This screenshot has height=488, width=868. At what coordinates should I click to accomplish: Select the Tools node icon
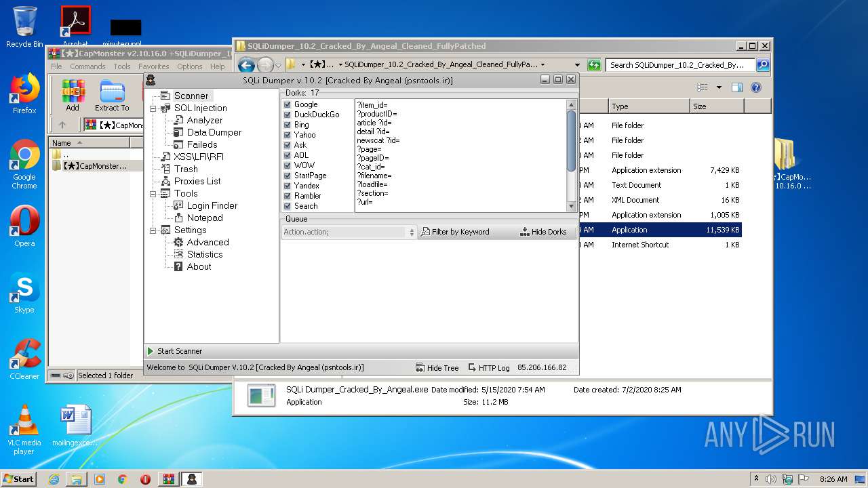[165, 193]
